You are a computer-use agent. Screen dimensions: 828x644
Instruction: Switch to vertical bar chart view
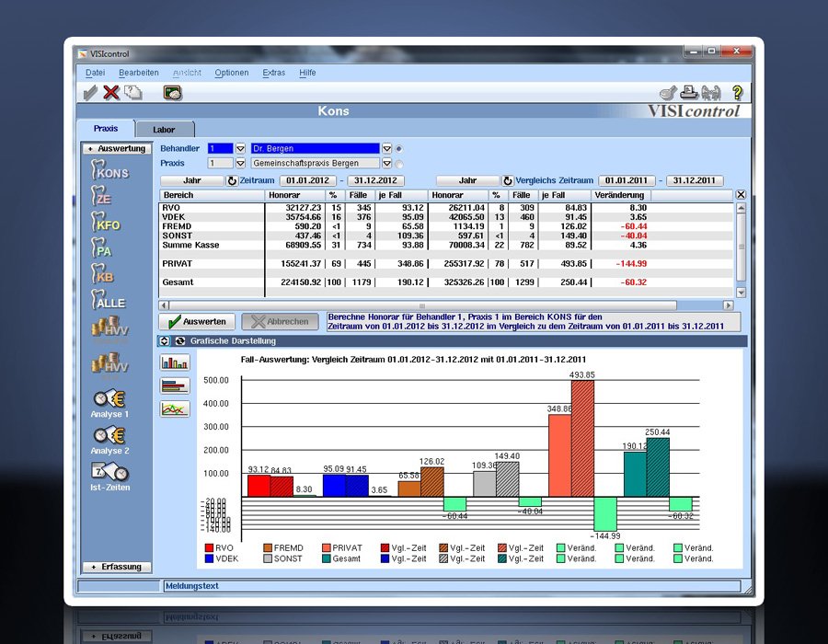pyautogui.click(x=175, y=362)
